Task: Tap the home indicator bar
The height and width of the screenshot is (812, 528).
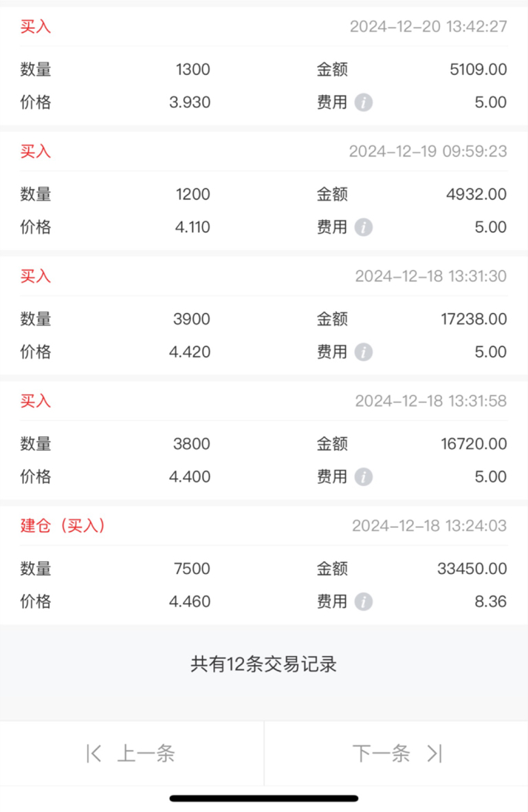Action: click(x=264, y=798)
